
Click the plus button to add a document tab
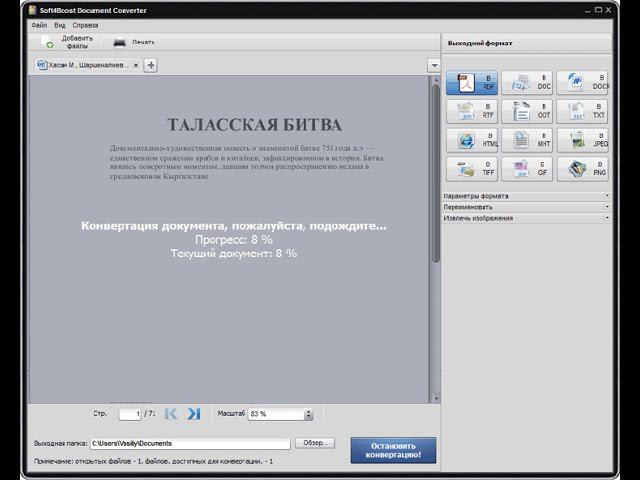(x=151, y=65)
